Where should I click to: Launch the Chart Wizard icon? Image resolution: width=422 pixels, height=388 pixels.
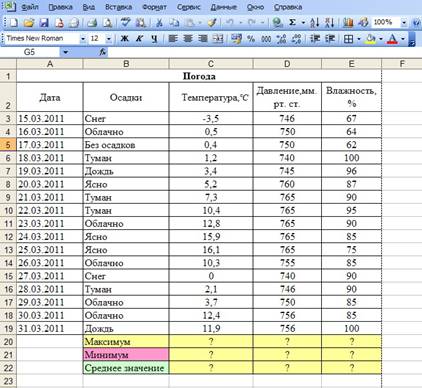coord(348,23)
